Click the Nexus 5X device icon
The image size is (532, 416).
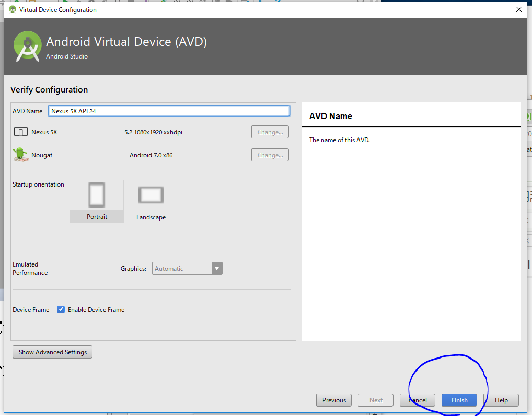21,132
